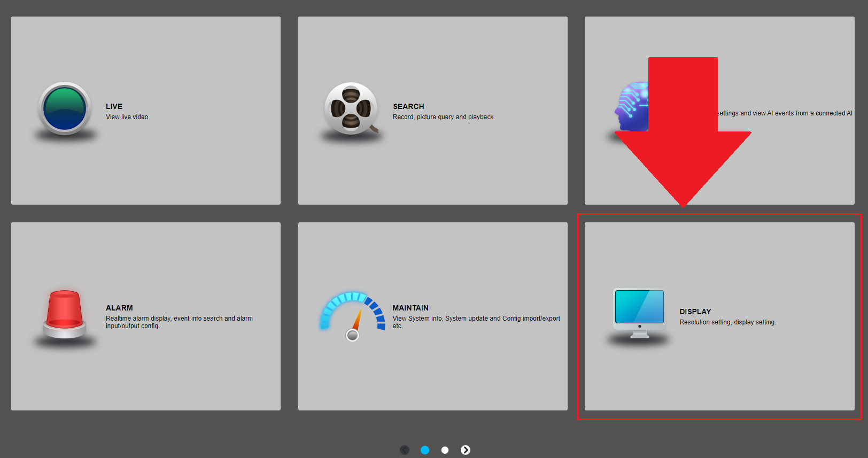Open the DISPLAY monitor icon
The width and height of the screenshot is (868, 458).
(639, 313)
